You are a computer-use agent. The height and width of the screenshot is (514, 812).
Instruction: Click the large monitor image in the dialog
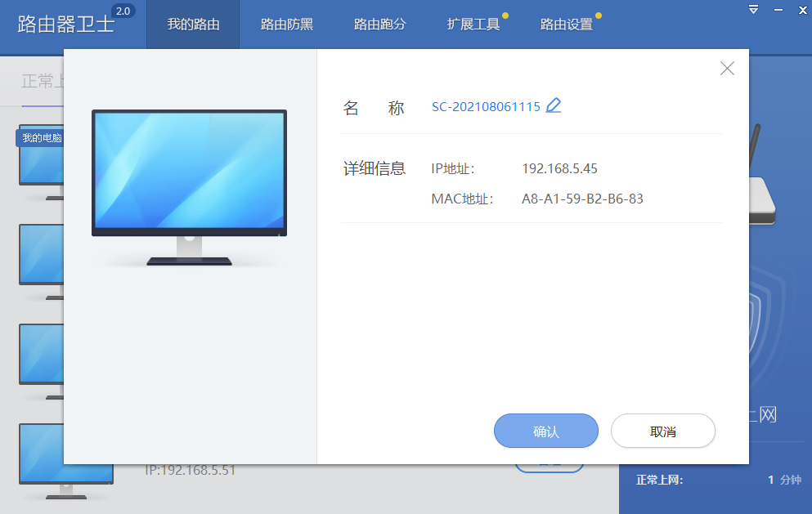[189, 187]
